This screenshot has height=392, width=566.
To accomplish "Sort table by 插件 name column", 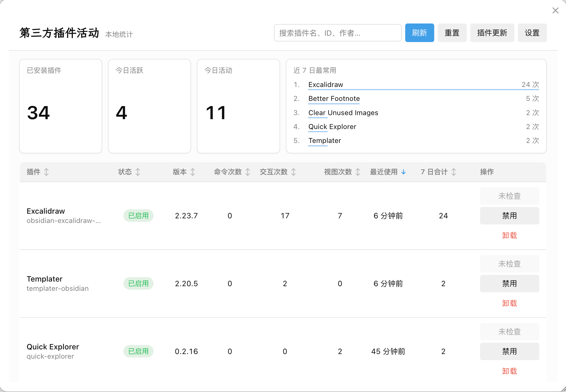I will pos(38,172).
